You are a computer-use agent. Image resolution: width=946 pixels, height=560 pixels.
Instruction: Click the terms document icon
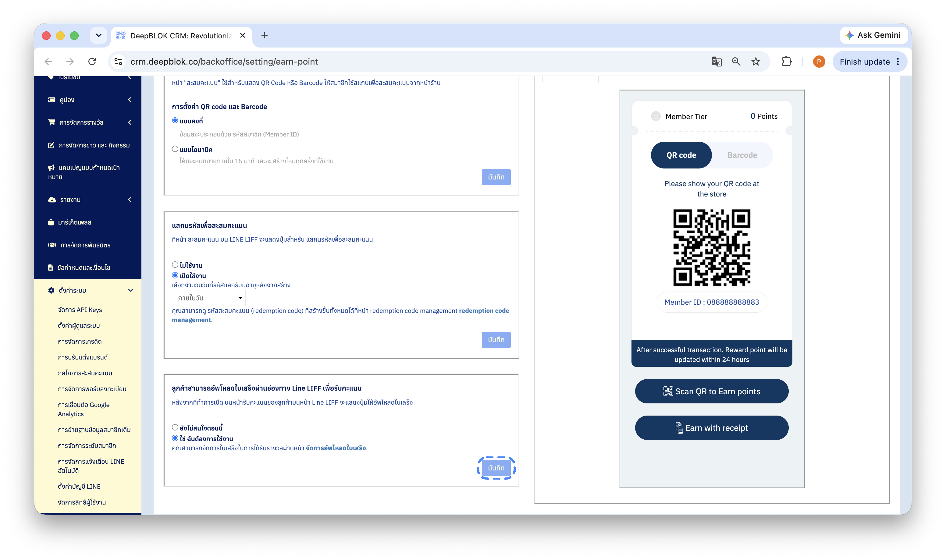coord(51,268)
